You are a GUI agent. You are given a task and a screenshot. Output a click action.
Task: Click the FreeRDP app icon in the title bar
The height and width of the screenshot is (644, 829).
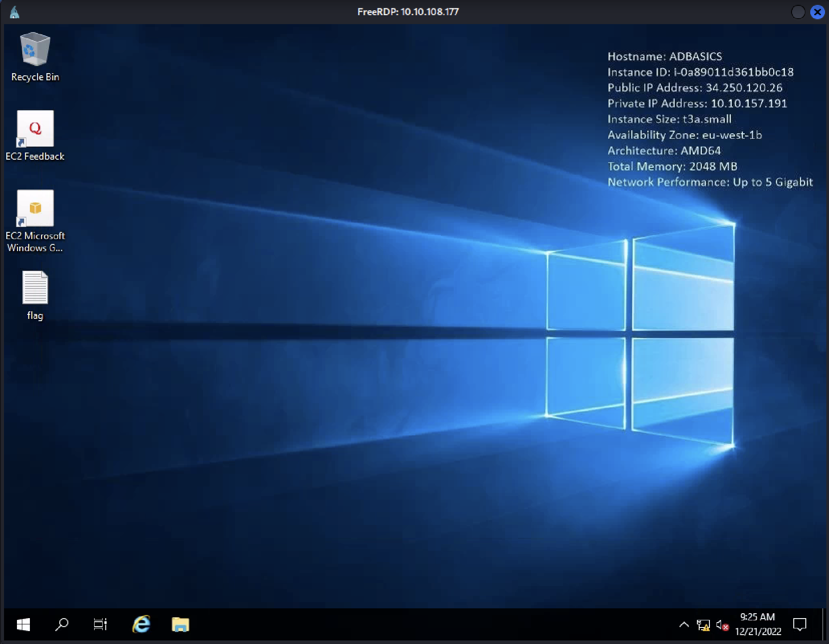pyautogui.click(x=15, y=12)
